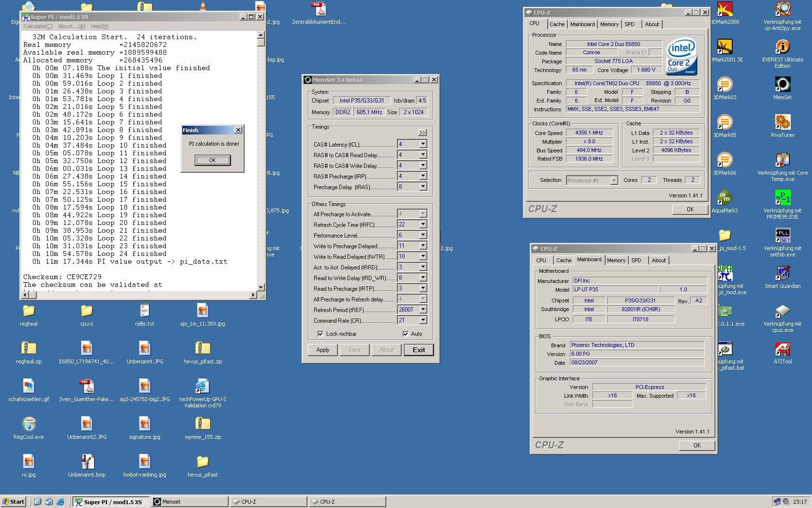
Task: Open the ZentraldokumentEnd PDF icon
Action: 319,9
